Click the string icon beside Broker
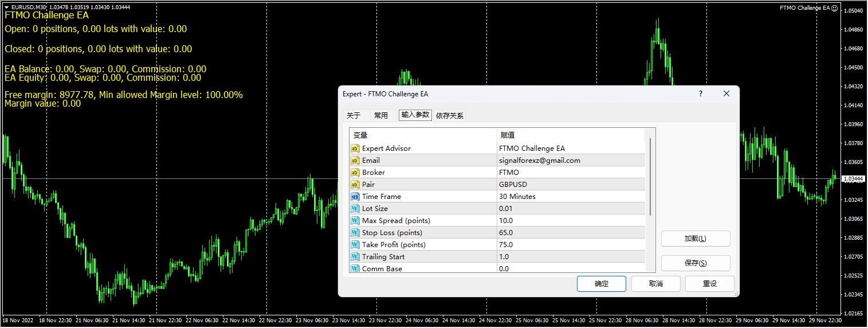The width and height of the screenshot is (868, 328). [x=355, y=173]
